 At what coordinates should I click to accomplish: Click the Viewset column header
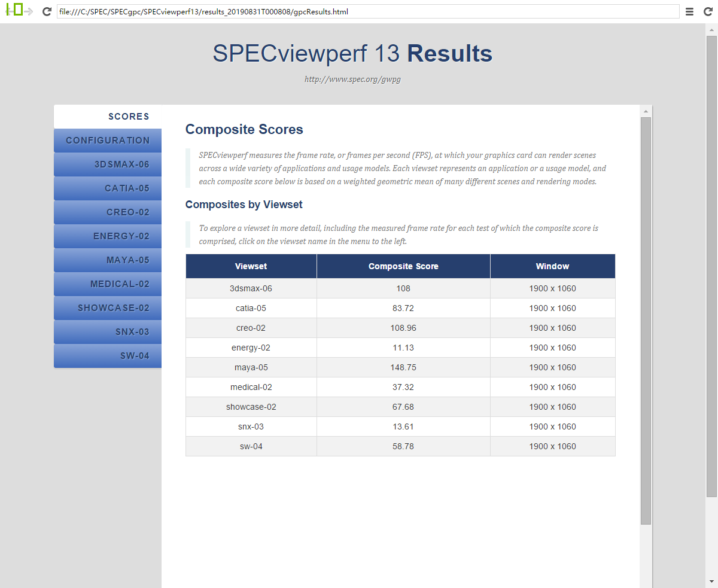251,266
